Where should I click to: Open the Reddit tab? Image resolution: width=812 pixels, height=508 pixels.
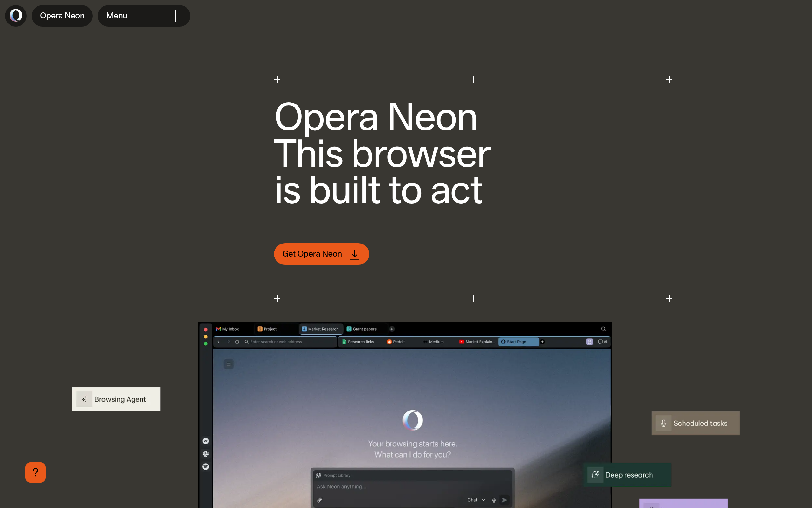396,342
